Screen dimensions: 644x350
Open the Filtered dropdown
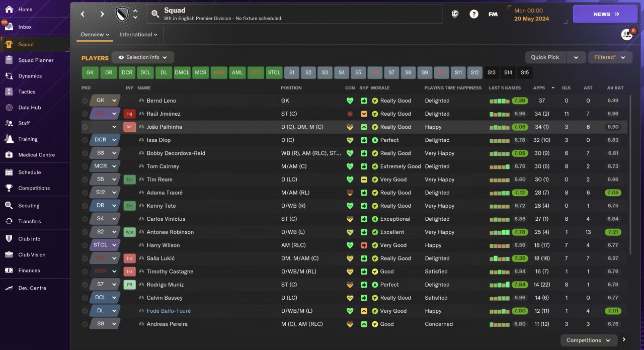[610, 57]
